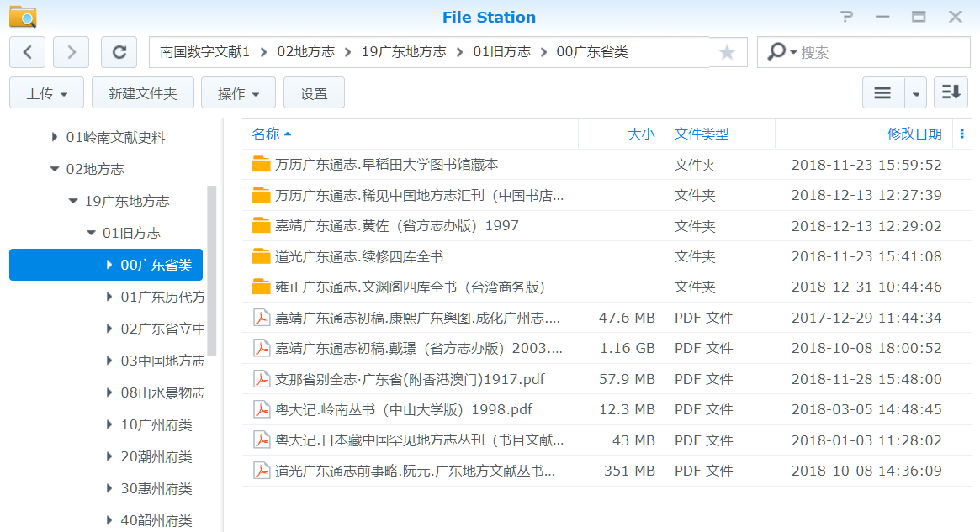Click inside the 搜索 search field
Viewport: 980px width, 532px height.
tap(879, 52)
